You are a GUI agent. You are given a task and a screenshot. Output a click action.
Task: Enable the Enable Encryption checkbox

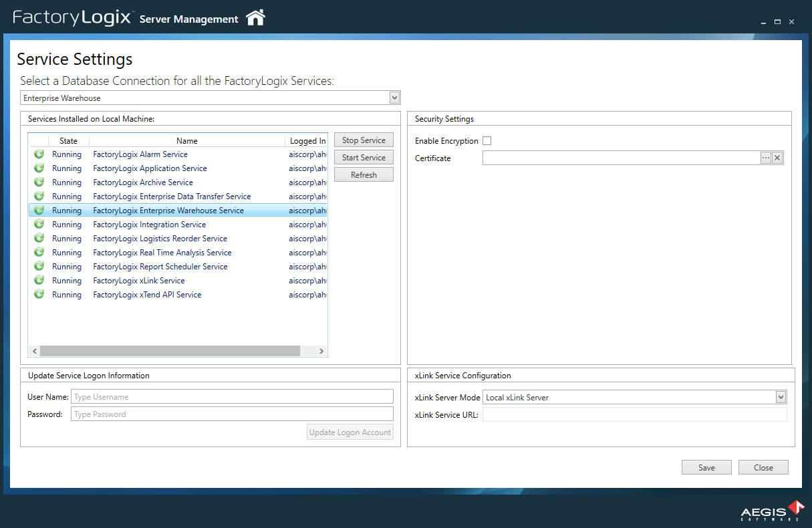487,140
